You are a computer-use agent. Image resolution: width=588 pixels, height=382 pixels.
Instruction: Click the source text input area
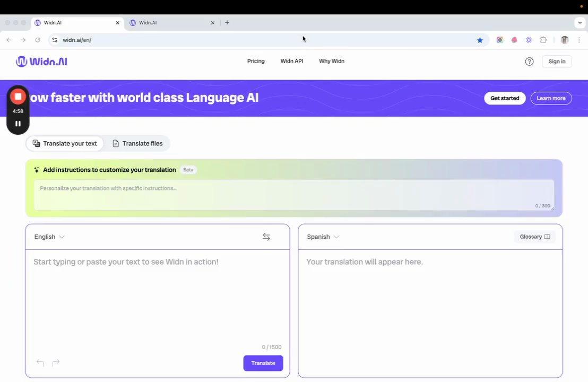[x=158, y=296]
